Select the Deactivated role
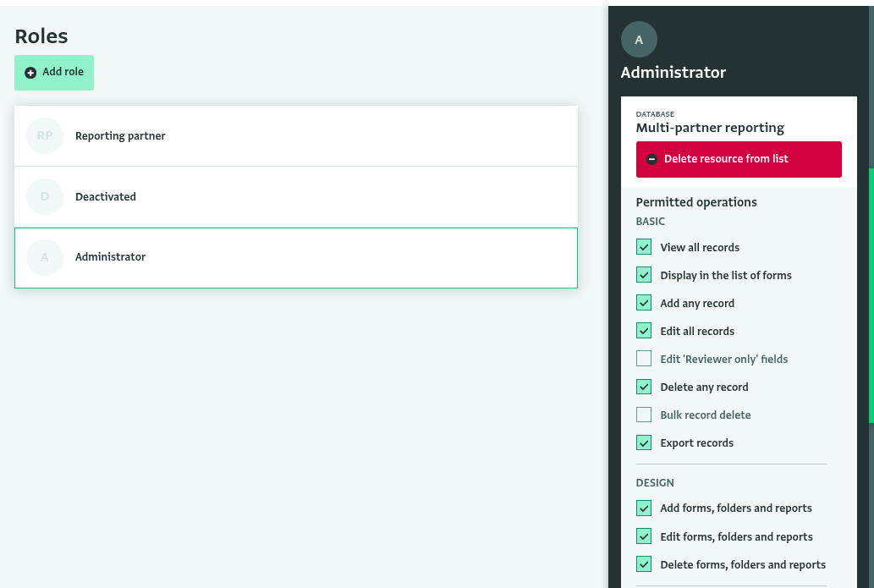Image resolution: width=874 pixels, height=588 pixels. click(x=296, y=197)
